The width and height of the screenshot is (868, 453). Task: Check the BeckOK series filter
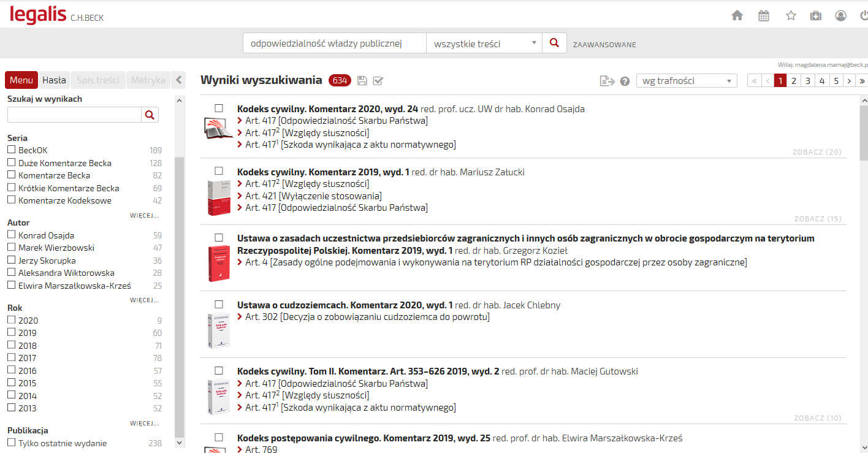11,150
